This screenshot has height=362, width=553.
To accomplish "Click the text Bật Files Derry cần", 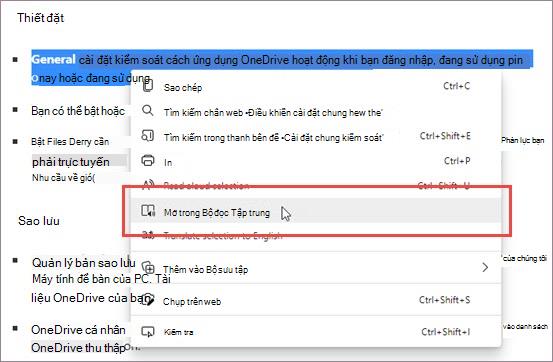I will [70, 142].
